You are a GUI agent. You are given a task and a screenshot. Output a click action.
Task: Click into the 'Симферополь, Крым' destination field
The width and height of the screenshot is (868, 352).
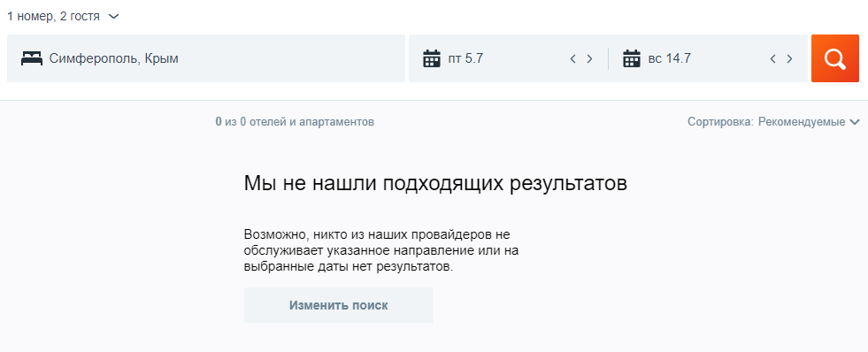[206, 58]
